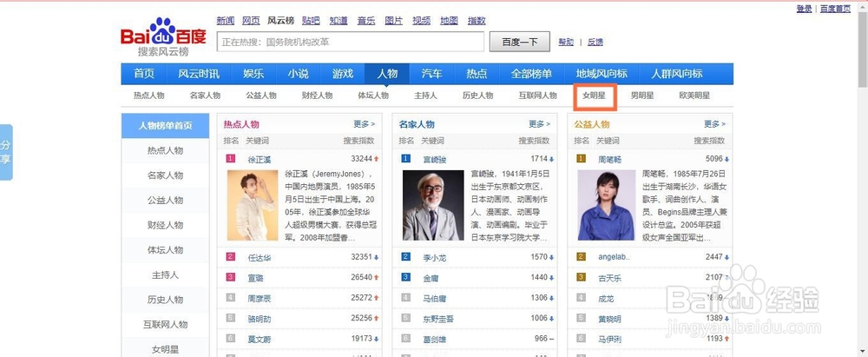Focus the search input box
Screen dimensions: 868x357
click(351, 42)
